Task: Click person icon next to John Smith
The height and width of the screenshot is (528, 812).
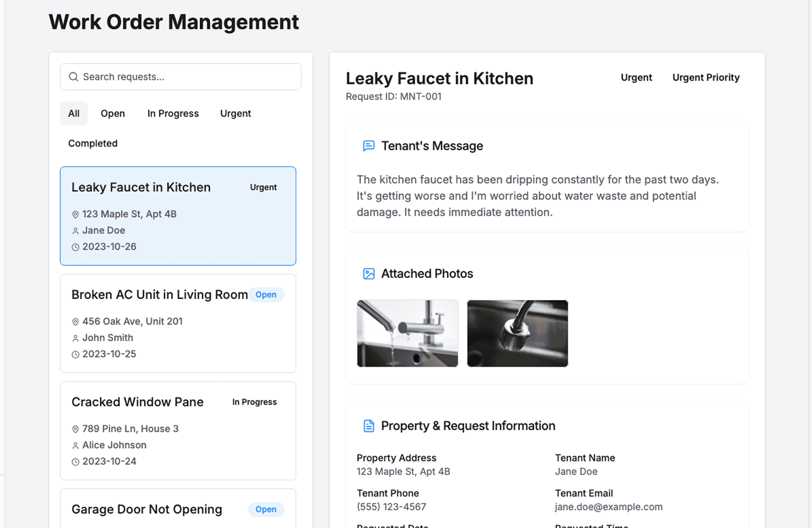Action: [75, 338]
